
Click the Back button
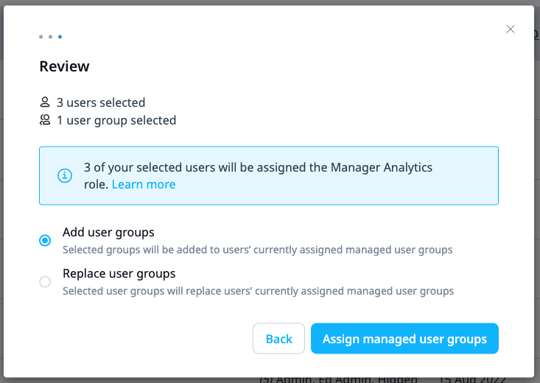click(x=279, y=339)
